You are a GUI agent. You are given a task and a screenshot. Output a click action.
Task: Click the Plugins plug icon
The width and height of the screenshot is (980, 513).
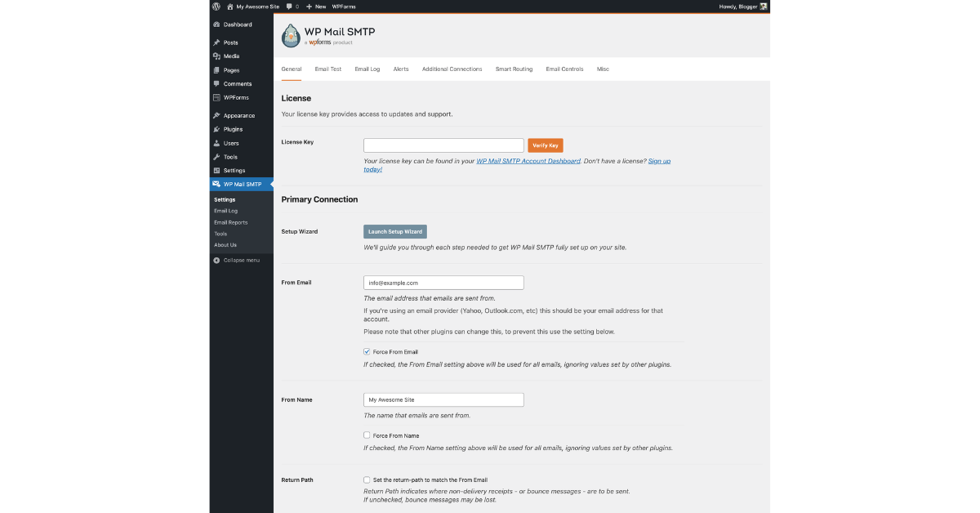(x=216, y=128)
